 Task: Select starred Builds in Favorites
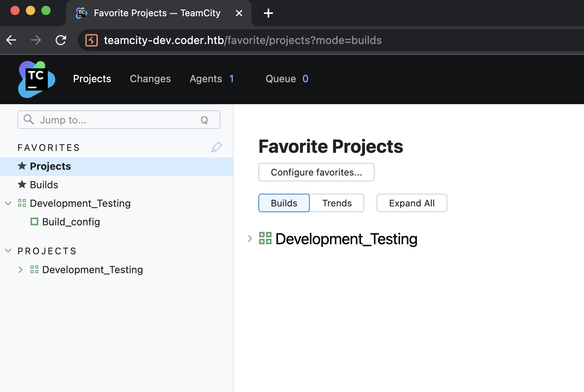point(44,185)
